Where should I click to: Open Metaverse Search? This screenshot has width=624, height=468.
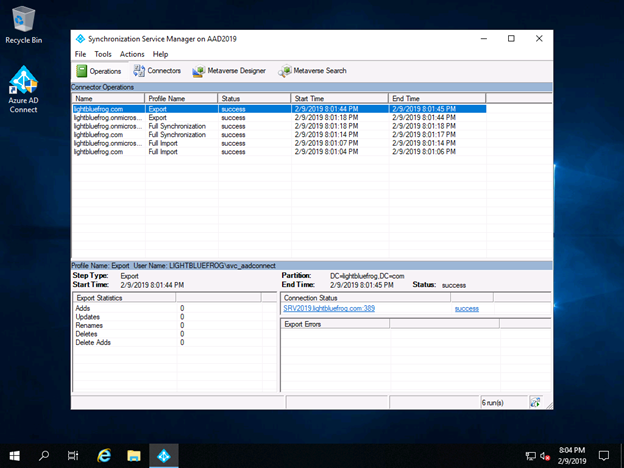(312, 71)
